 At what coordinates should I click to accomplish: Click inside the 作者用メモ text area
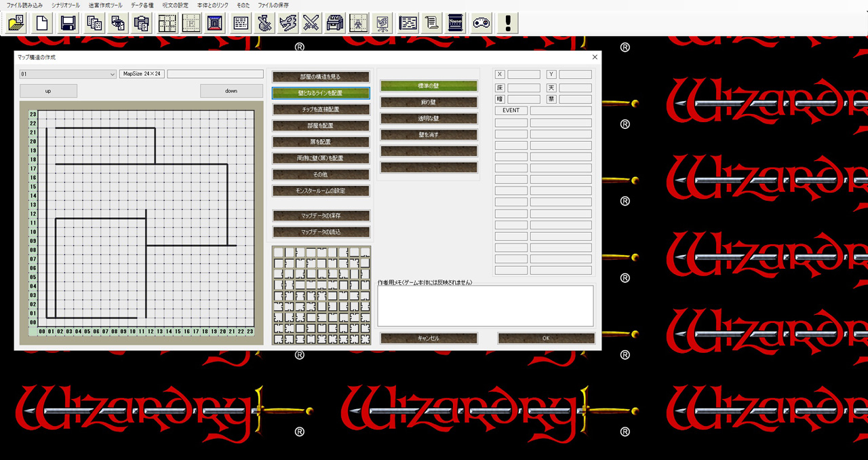[x=486, y=306]
